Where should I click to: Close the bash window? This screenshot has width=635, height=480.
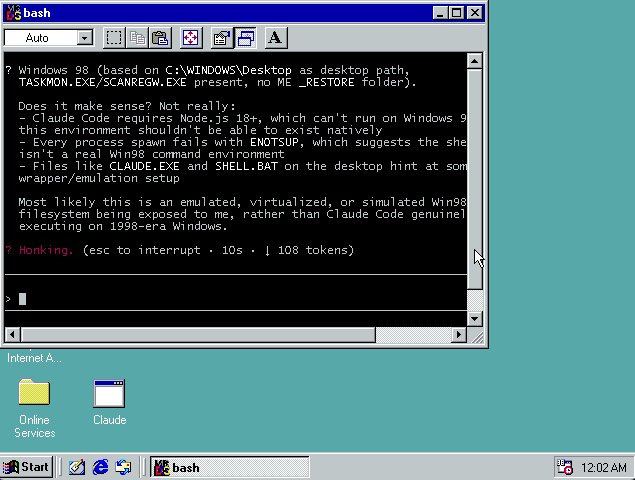pos(475,13)
